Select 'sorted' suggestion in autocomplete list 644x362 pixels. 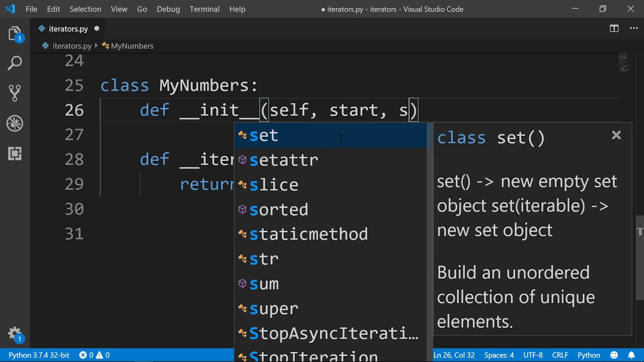coord(331,209)
